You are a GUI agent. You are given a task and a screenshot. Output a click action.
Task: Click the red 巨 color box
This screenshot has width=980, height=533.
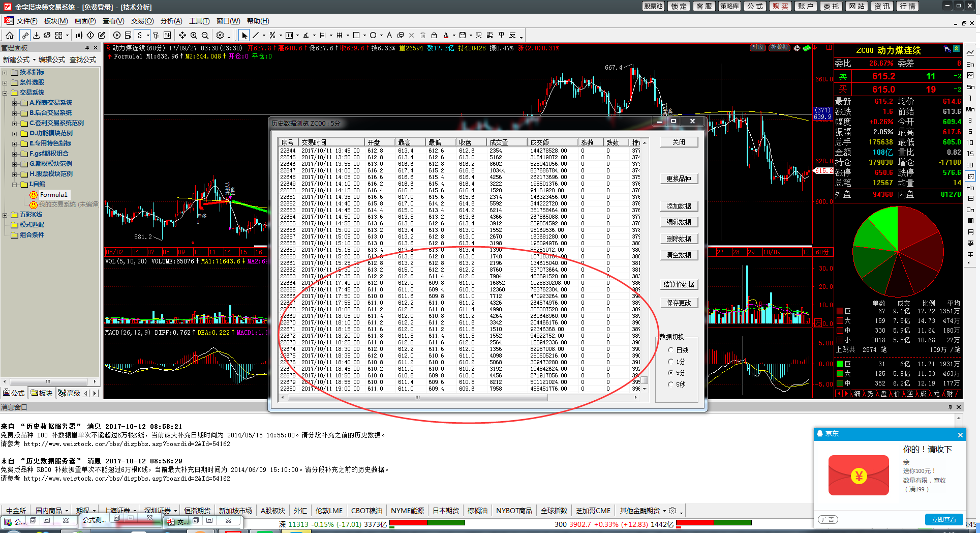coord(840,311)
